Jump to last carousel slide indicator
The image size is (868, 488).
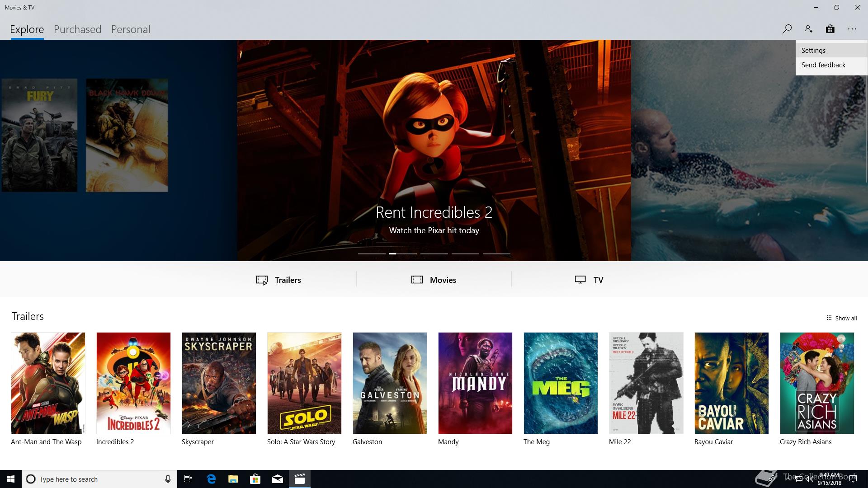496,254
